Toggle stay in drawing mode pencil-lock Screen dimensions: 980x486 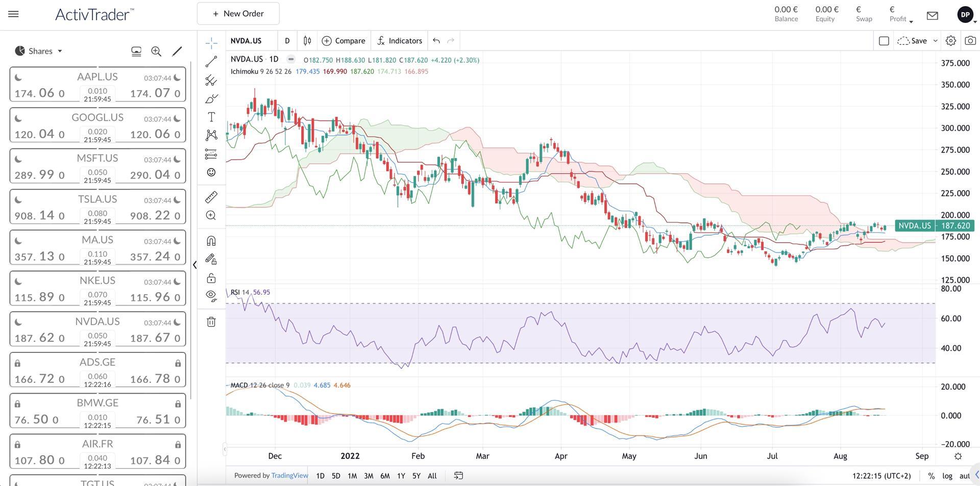coord(211,259)
